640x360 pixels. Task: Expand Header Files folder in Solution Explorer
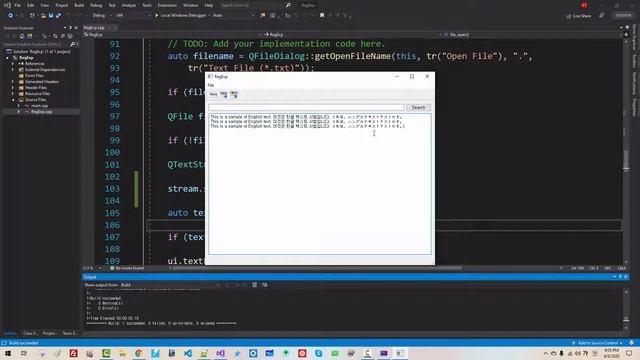(x=13, y=88)
